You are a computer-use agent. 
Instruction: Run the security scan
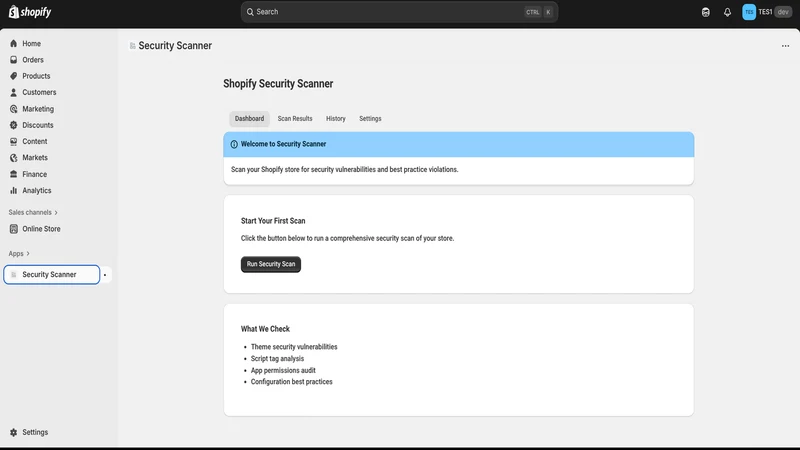tap(271, 264)
